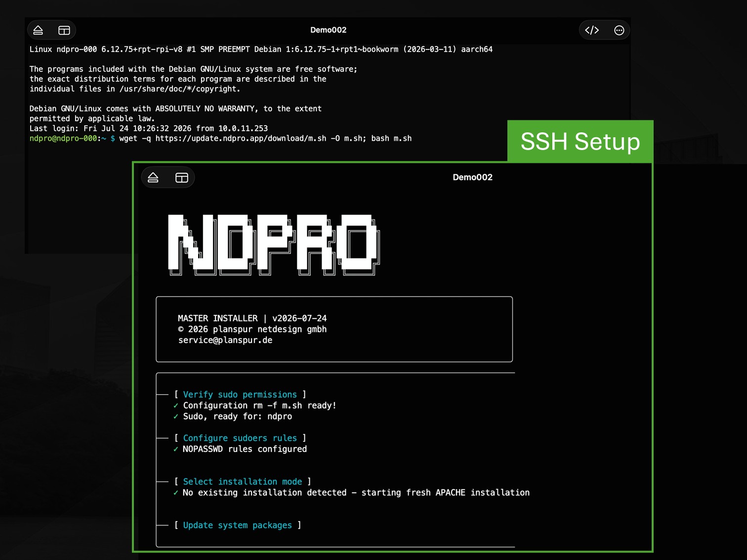747x560 pixels.
Task: Open more options ellipsis icon in back window
Action: [x=619, y=30]
